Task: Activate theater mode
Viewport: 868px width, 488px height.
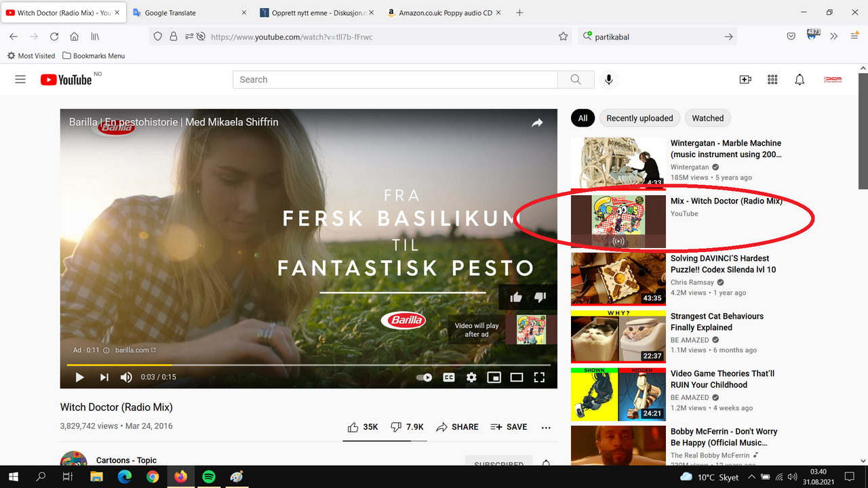Action: 517,377
